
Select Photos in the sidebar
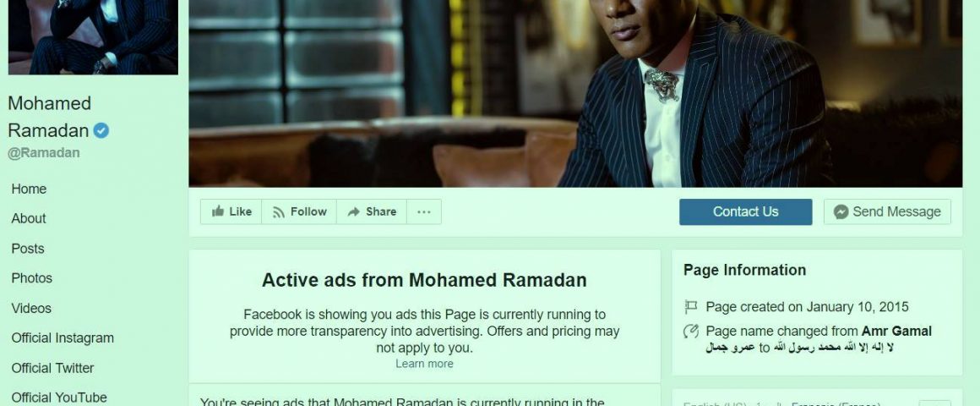32,277
